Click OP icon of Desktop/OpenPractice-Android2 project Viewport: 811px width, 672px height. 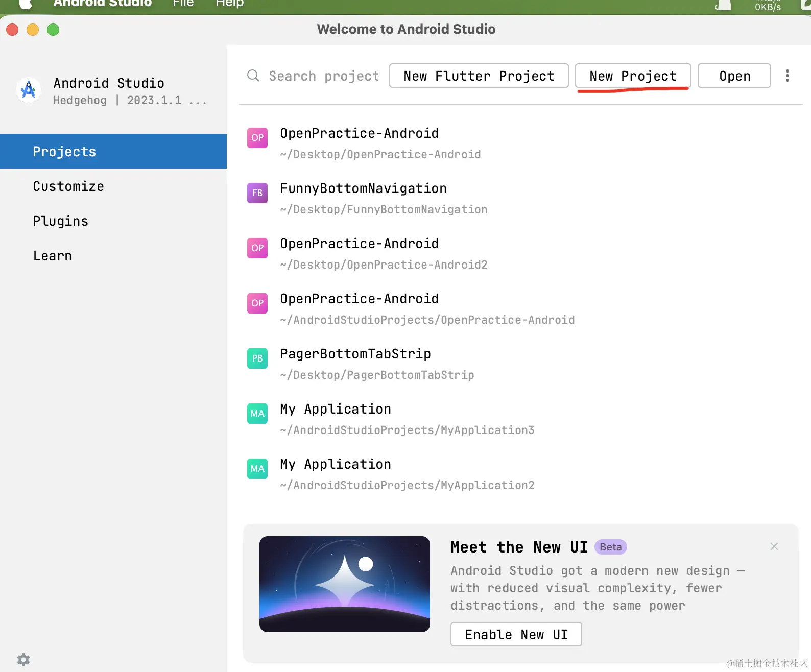pyautogui.click(x=257, y=248)
